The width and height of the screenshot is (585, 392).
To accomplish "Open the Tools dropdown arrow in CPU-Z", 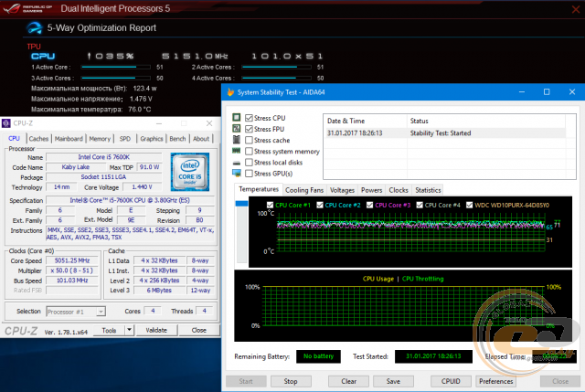I will 129,330.
